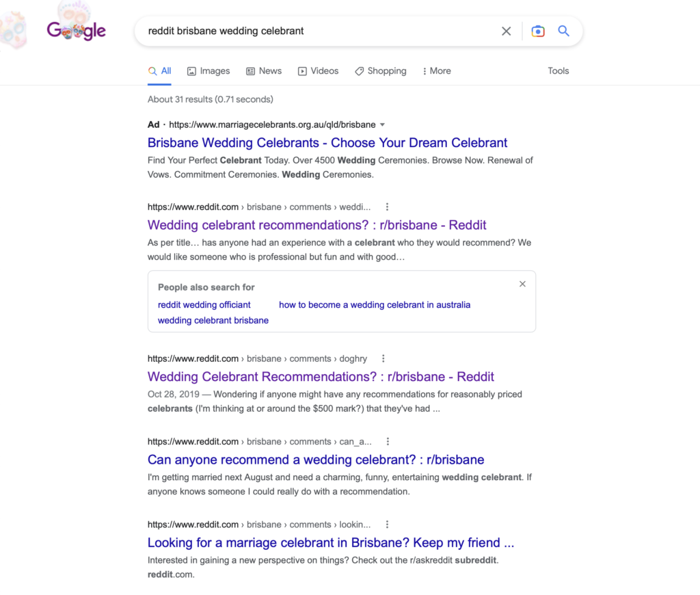Screen dimensions: 700x595
Task: Close the People also search for box
Action: tap(522, 284)
